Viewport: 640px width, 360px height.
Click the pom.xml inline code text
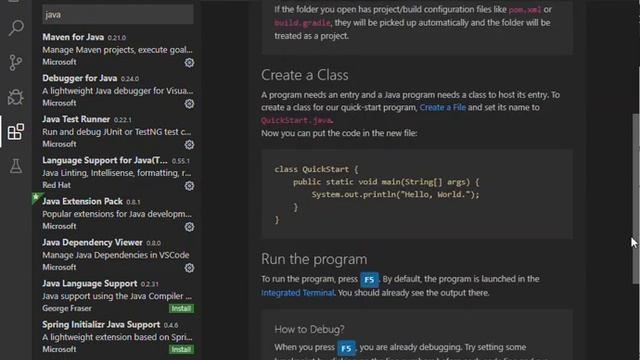(x=525, y=9)
